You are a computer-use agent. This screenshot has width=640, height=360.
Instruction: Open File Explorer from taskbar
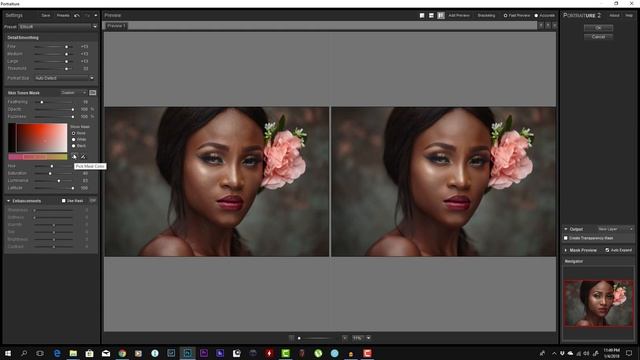[73, 353]
